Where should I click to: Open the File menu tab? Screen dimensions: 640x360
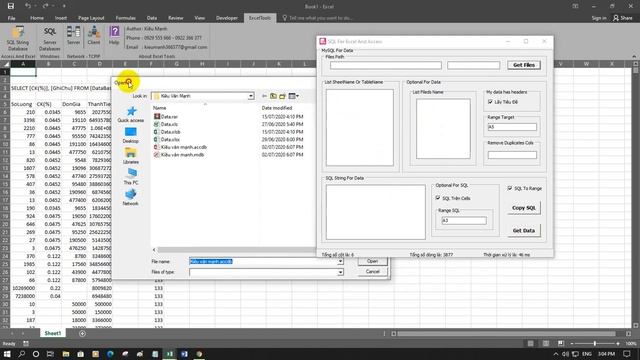click(x=11, y=18)
